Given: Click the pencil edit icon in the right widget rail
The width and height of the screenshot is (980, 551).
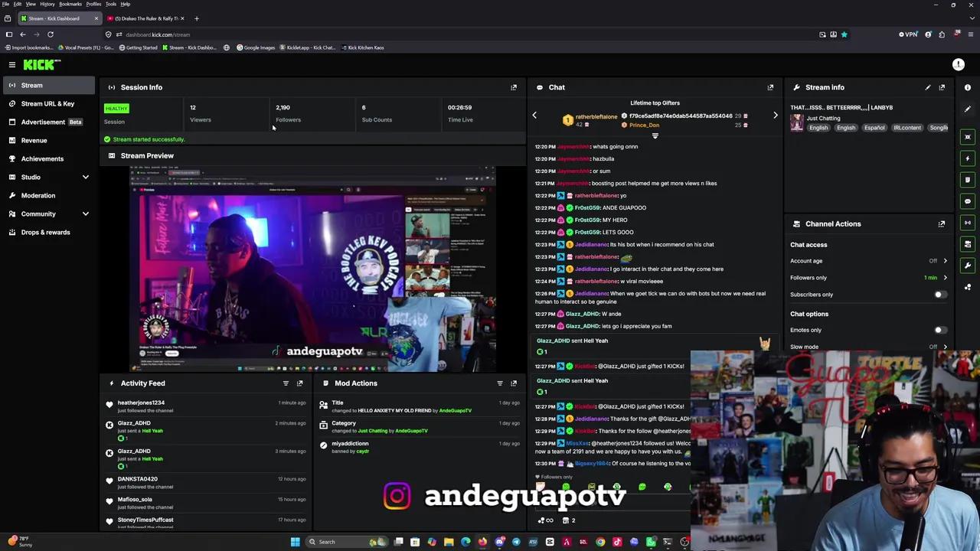Looking at the screenshot, I should (968, 109).
